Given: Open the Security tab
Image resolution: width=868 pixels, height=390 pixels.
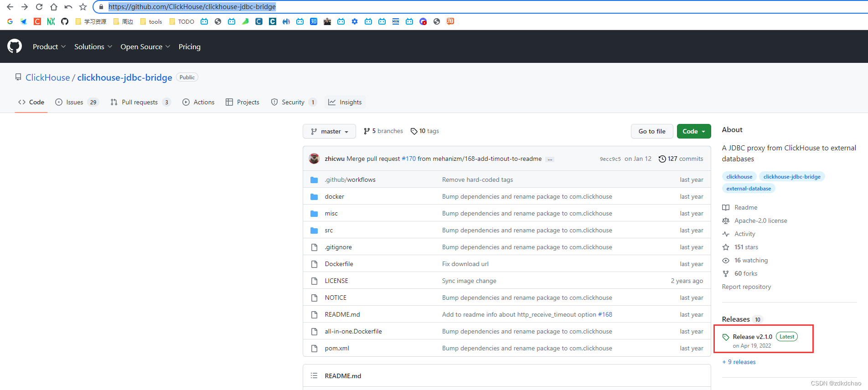Looking at the screenshot, I should click(294, 102).
